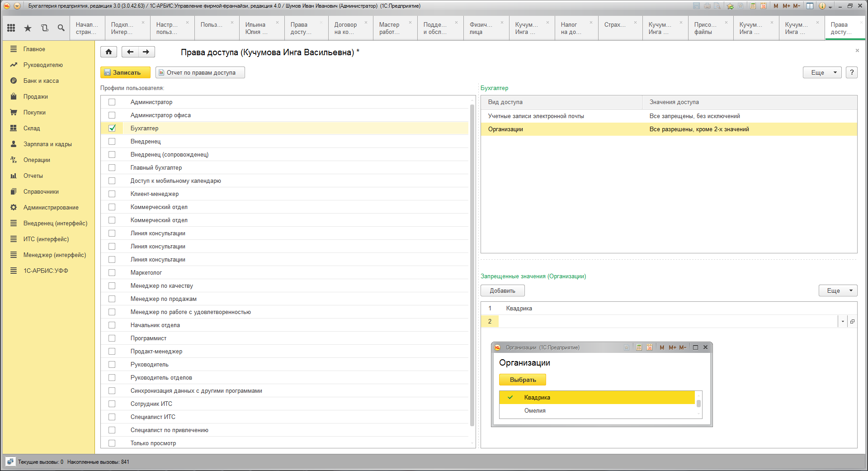Open help question mark button
The height and width of the screenshot is (471, 868).
[x=851, y=72]
